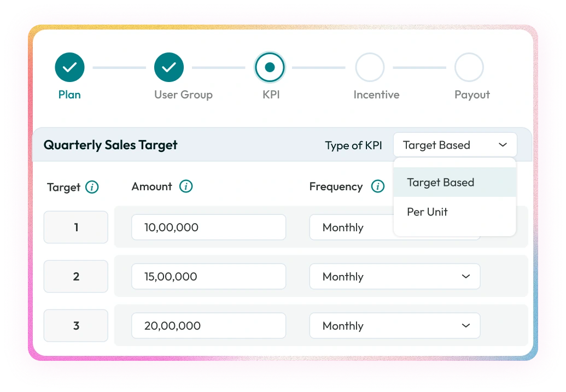Click the User Group step checkmark icon
This screenshot has height=392, width=566.
pyautogui.click(x=169, y=67)
